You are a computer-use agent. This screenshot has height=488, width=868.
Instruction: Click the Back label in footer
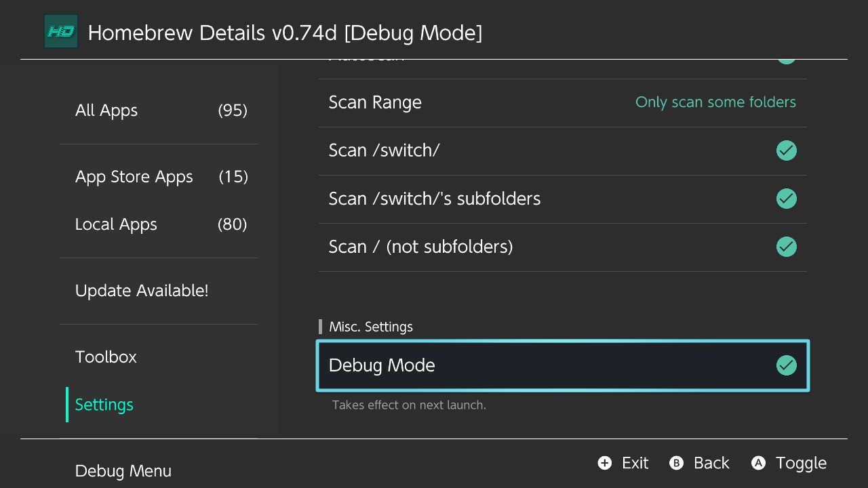click(711, 463)
